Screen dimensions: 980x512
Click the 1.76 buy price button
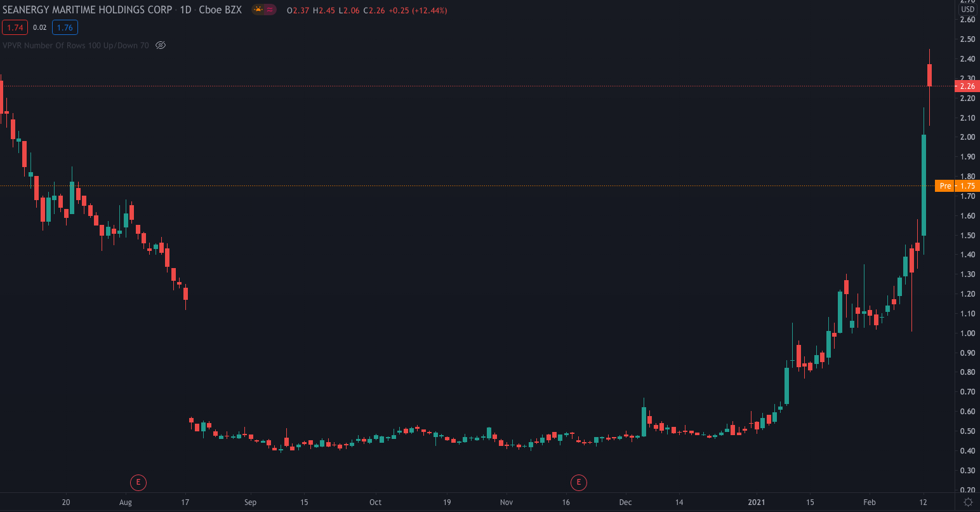point(65,27)
